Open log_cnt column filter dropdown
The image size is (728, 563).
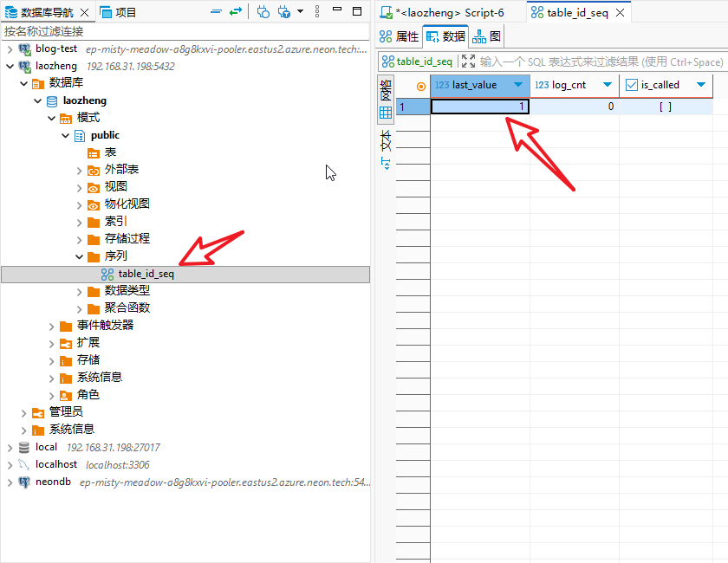(607, 85)
